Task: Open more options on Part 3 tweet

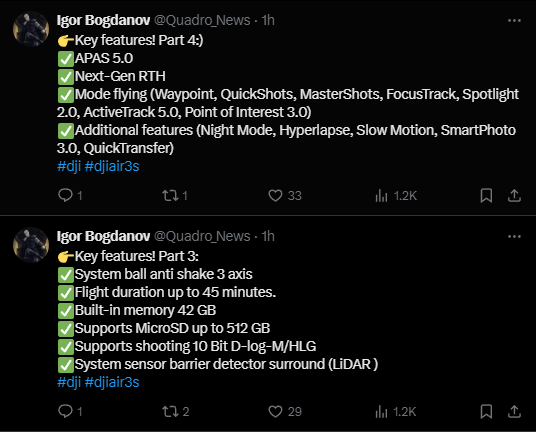Action: tap(514, 237)
